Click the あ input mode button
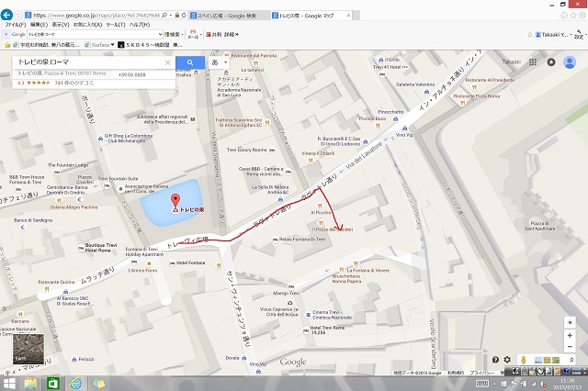588x391 pixels. pos(215,62)
